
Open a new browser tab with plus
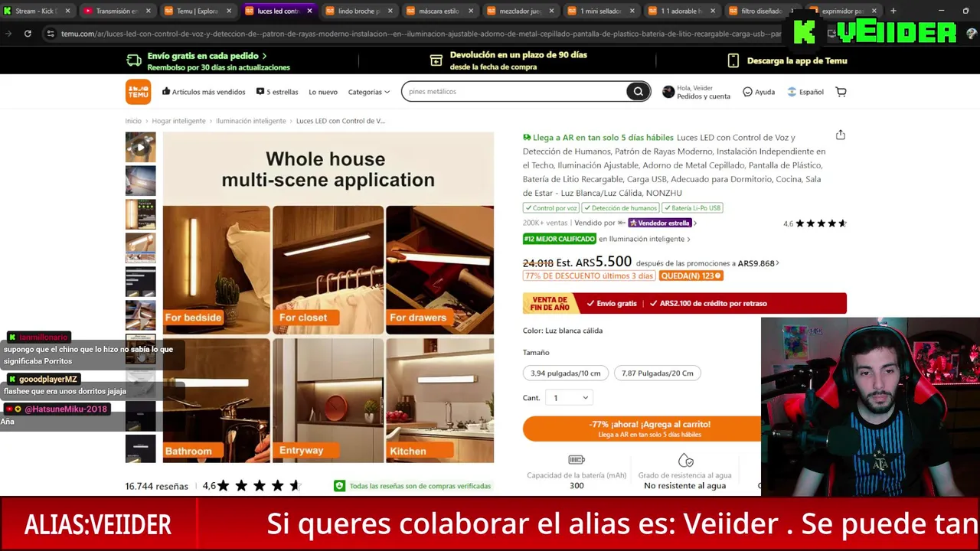tap(893, 11)
